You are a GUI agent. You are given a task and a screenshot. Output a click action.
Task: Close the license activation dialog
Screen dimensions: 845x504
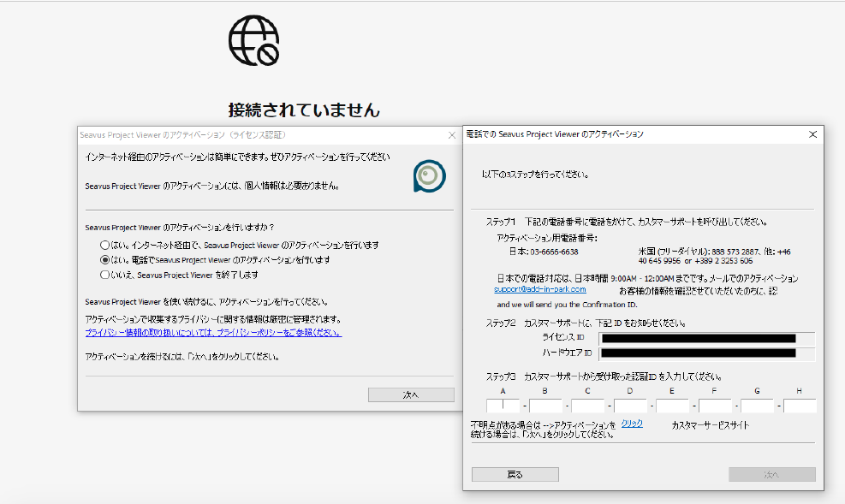tap(452, 135)
